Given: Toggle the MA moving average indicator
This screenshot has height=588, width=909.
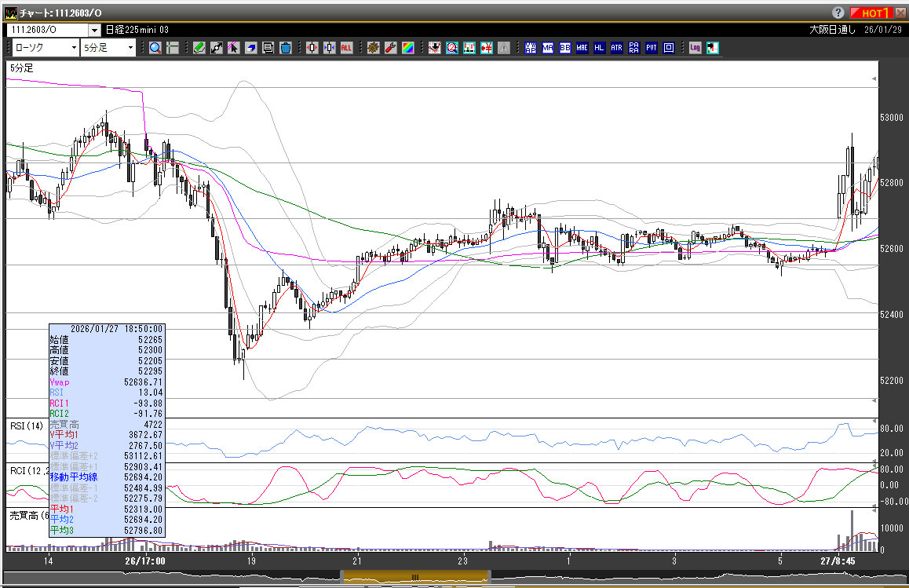Looking at the screenshot, I should click(547, 48).
